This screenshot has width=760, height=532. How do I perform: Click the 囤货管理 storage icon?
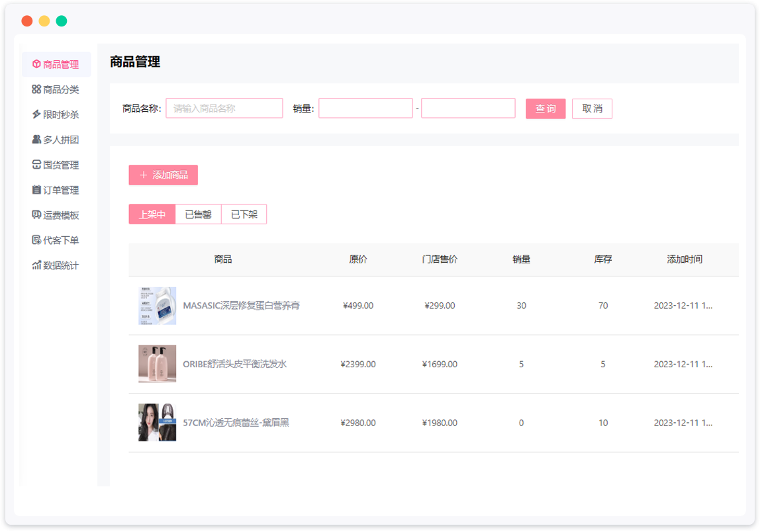(36, 165)
